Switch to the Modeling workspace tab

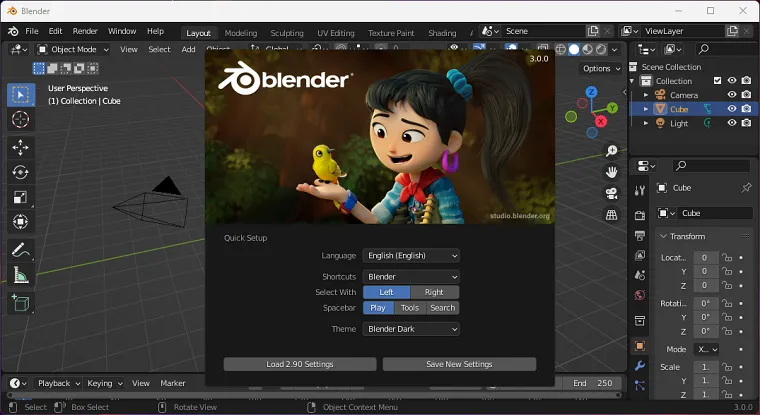[x=241, y=33]
